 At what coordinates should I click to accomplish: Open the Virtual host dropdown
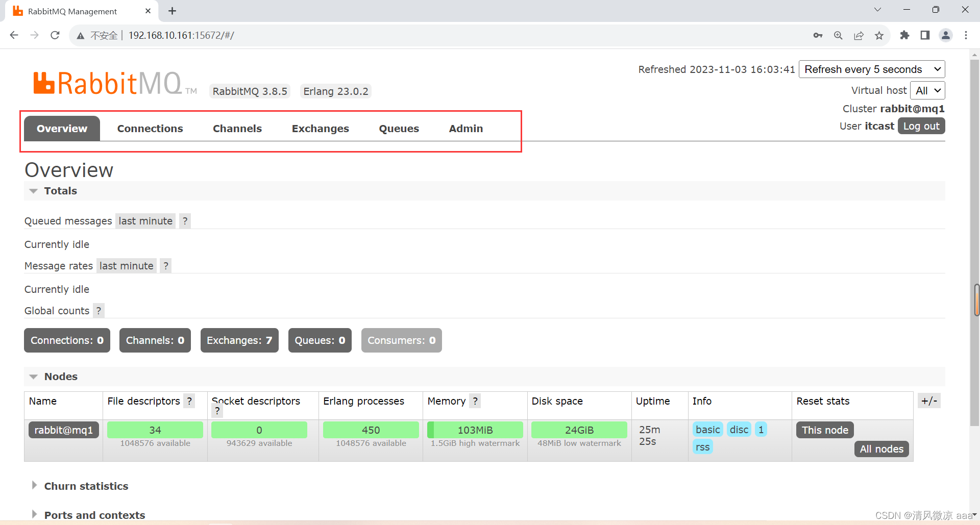(927, 90)
